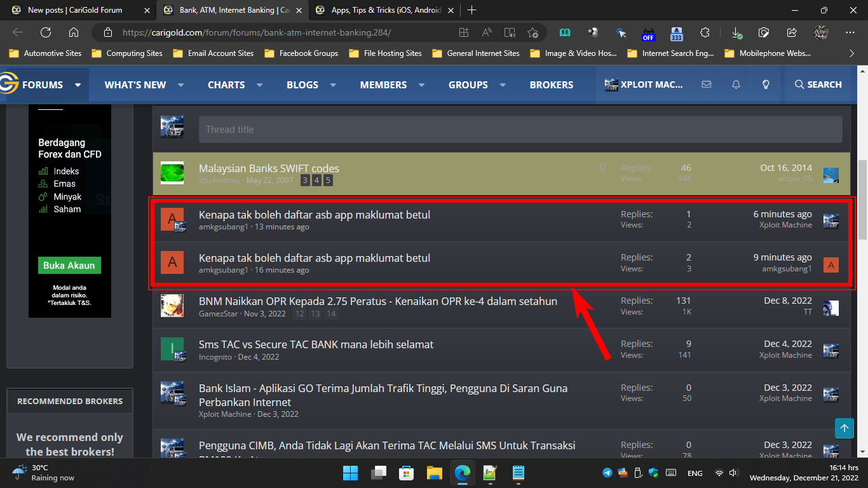Open the Notepad++ taskbar icon

[x=490, y=473]
